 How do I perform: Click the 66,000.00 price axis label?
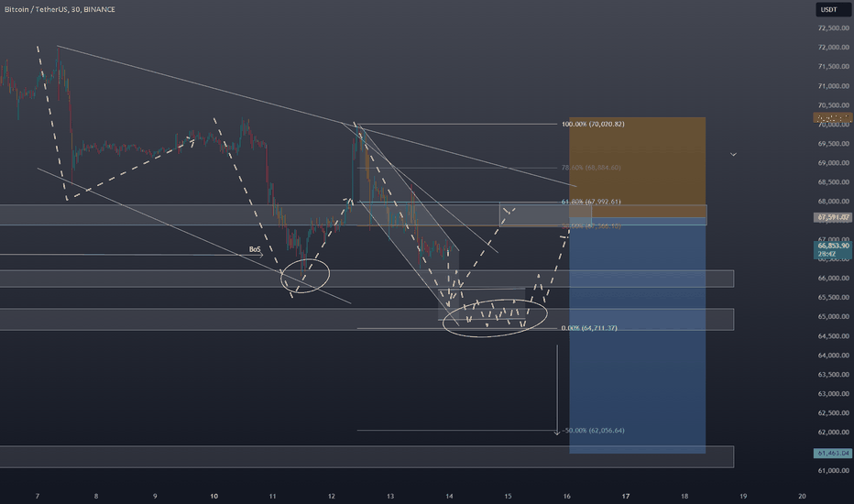pyautogui.click(x=833, y=278)
